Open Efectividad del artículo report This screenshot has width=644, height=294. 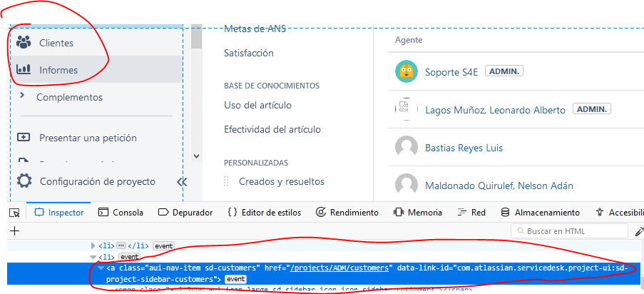[272, 130]
